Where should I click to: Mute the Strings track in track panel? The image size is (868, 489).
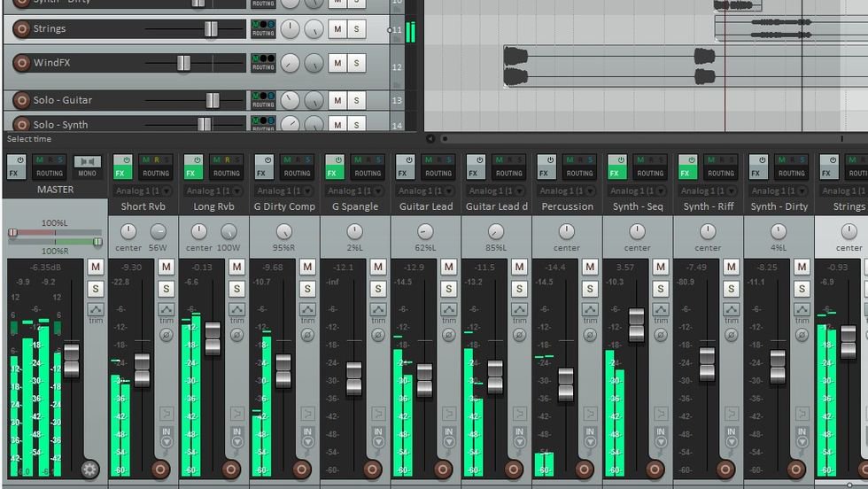pos(337,28)
